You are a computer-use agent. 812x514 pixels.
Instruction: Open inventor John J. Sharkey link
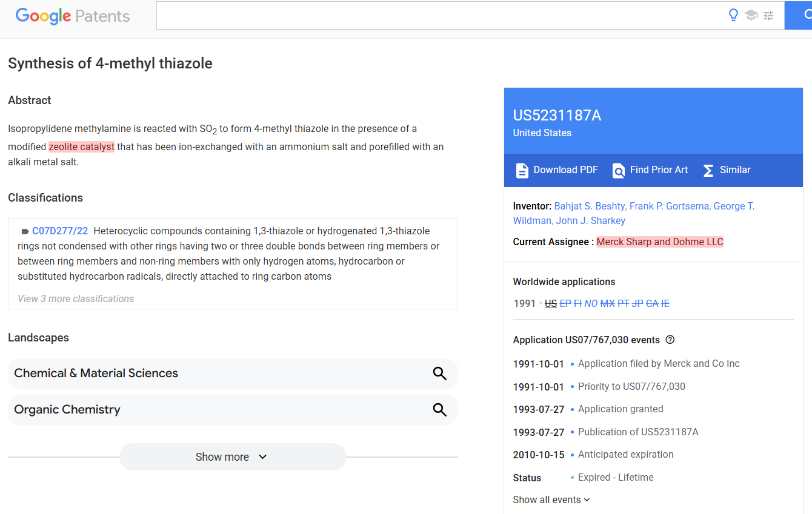[591, 221]
